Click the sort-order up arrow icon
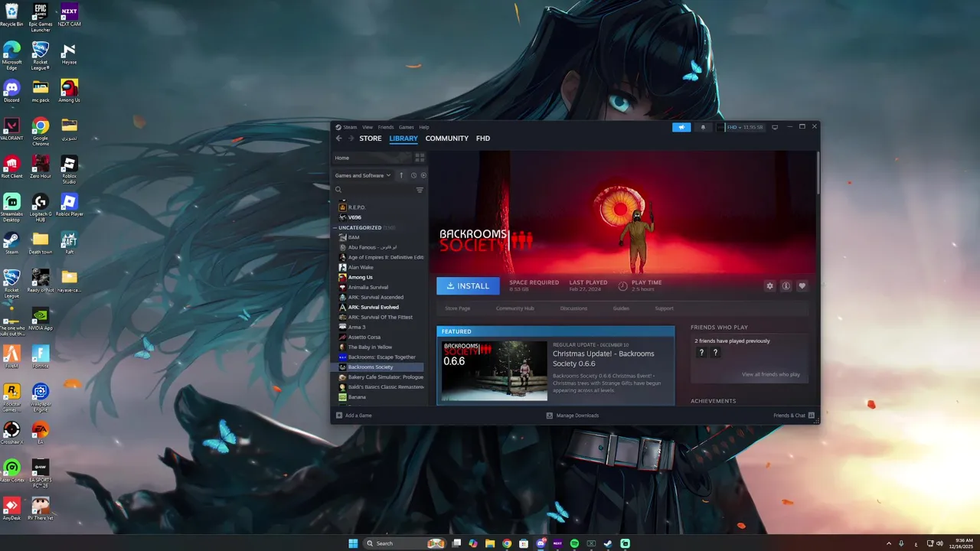The width and height of the screenshot is (980, 551). 400,175
